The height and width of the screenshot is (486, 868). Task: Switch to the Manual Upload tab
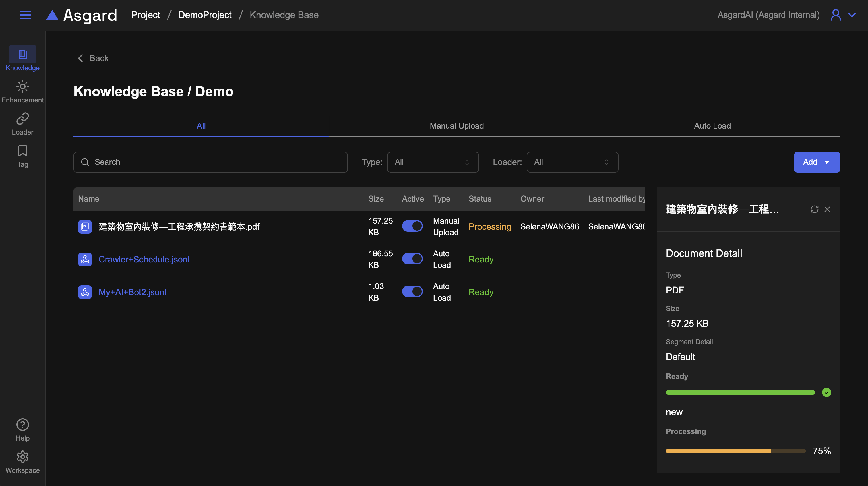[x=457, y=126]
